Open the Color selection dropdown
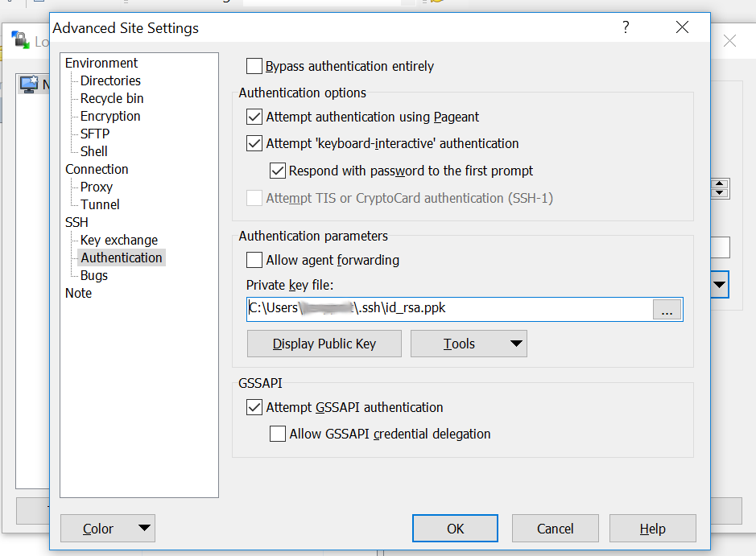This screenshot has width=756, height=556. point(107,529)
